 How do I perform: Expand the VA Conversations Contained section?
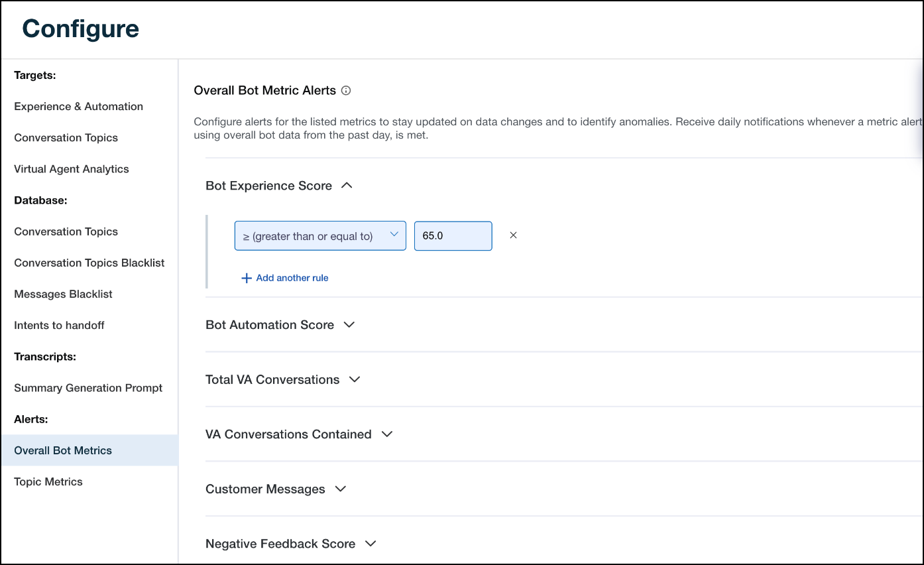[x=387, y=434]
